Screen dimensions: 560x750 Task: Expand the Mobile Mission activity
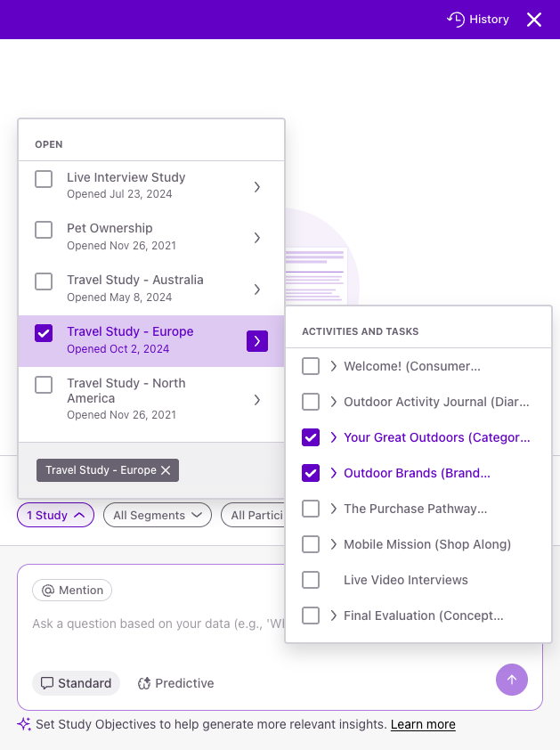333,544
